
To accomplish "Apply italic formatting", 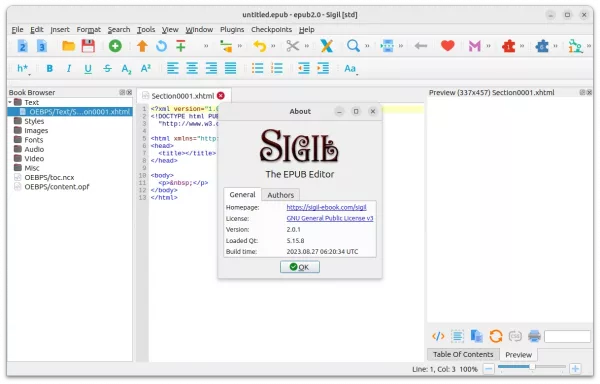I will point(69,68).
